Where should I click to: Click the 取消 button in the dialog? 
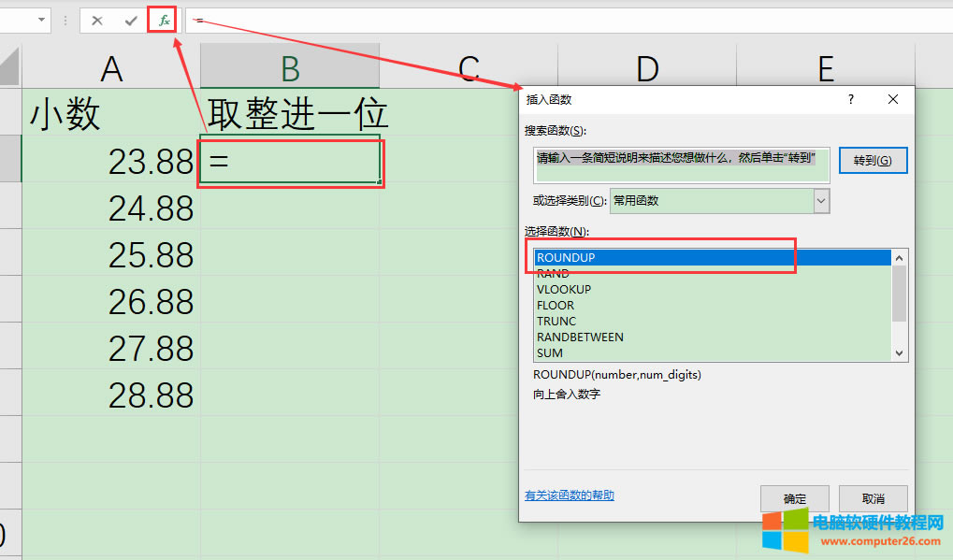coord(873,498)
